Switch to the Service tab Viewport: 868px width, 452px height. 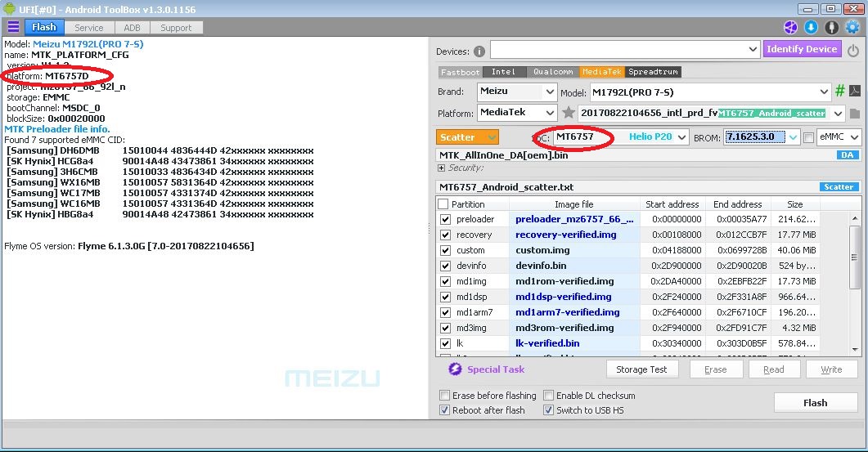click(x=89, y=28)
